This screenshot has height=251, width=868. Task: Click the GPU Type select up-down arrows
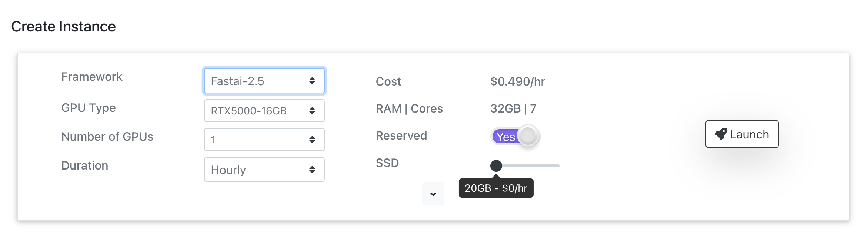click(x=312, y=111)
